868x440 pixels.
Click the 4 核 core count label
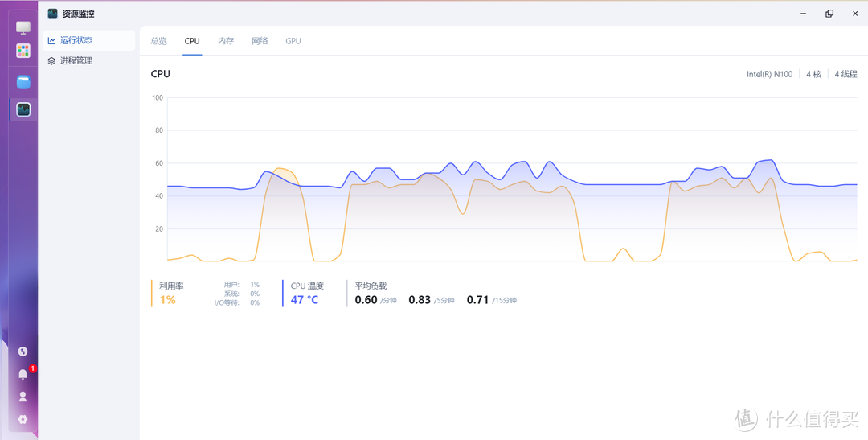[x=813, y=74]
